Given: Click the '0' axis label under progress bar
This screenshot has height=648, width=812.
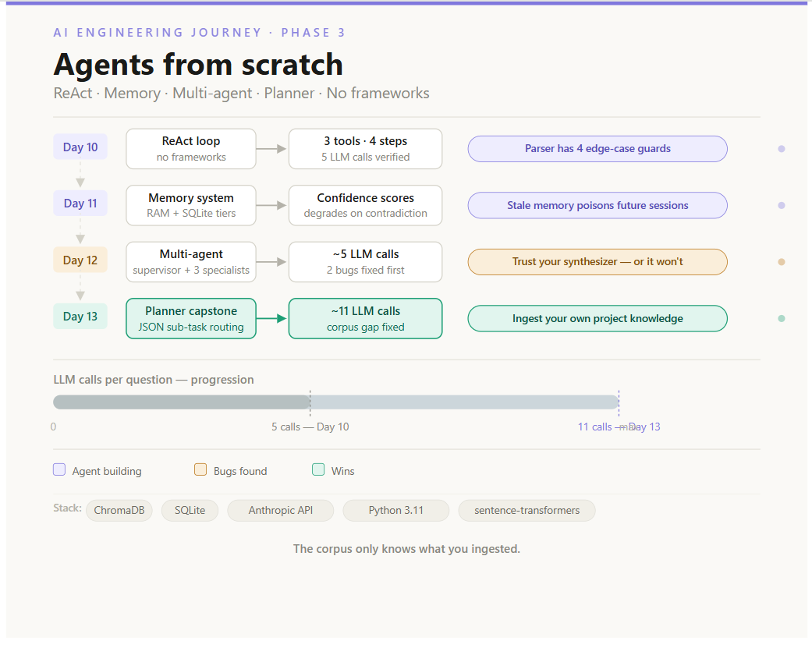Looking at the screenshot, I should [53, 427].
